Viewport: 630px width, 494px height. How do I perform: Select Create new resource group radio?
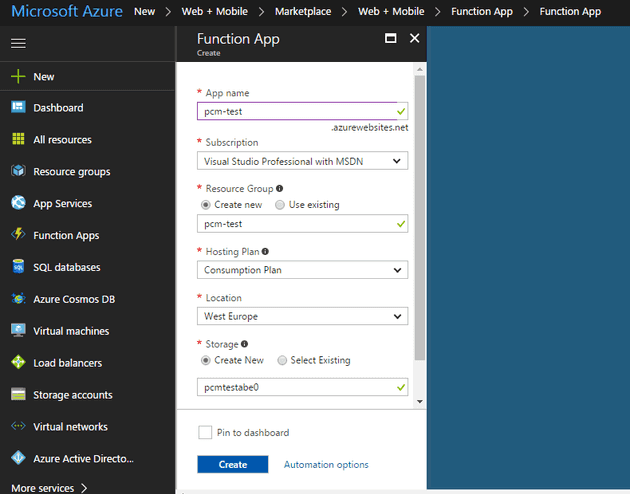pos(206,205)
